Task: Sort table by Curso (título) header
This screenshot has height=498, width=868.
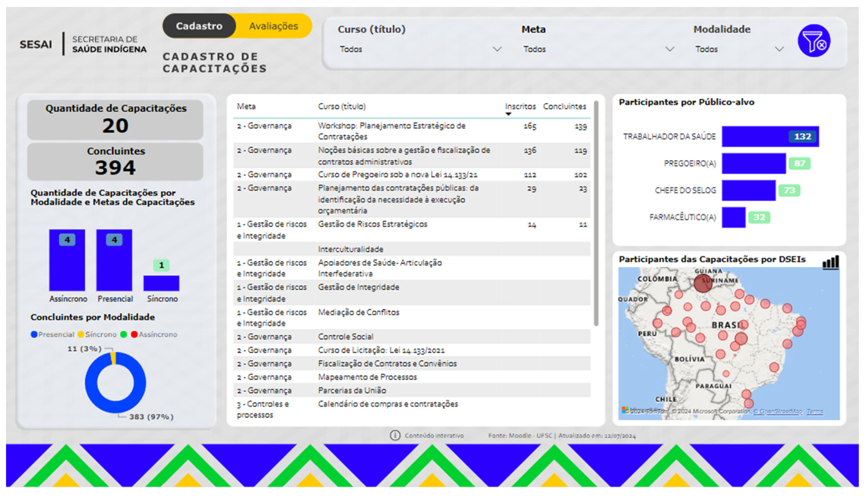Action: [341, 106]
